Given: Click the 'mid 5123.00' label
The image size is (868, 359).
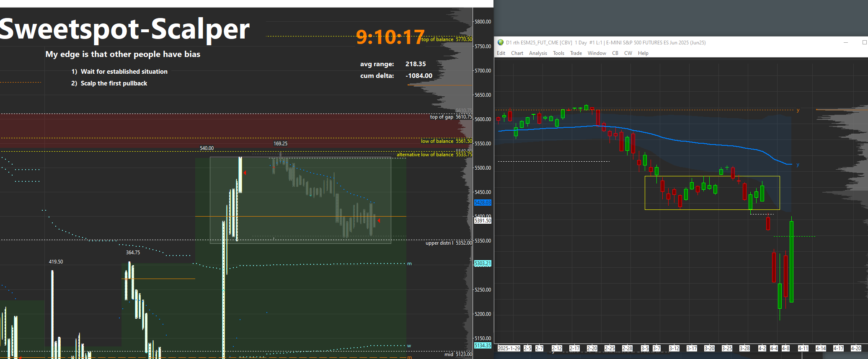Looking at the screenshot, I should pyautogui.click(x=458, y=354).
